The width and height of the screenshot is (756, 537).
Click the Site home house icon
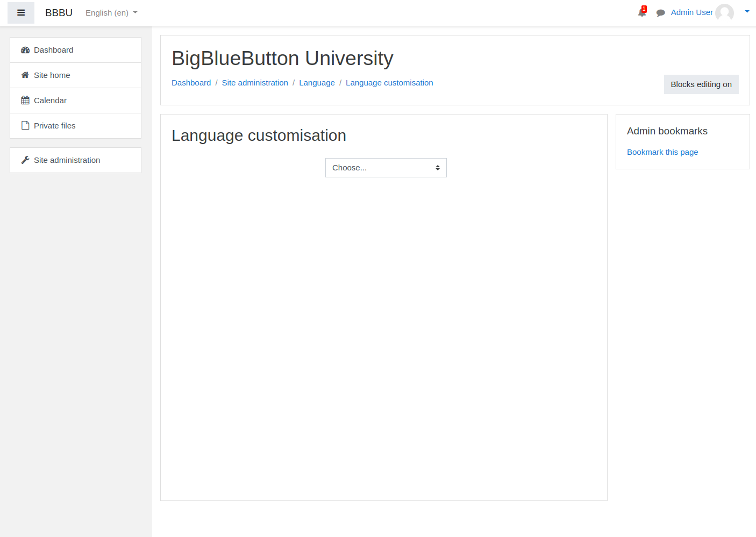click(24, 75)
